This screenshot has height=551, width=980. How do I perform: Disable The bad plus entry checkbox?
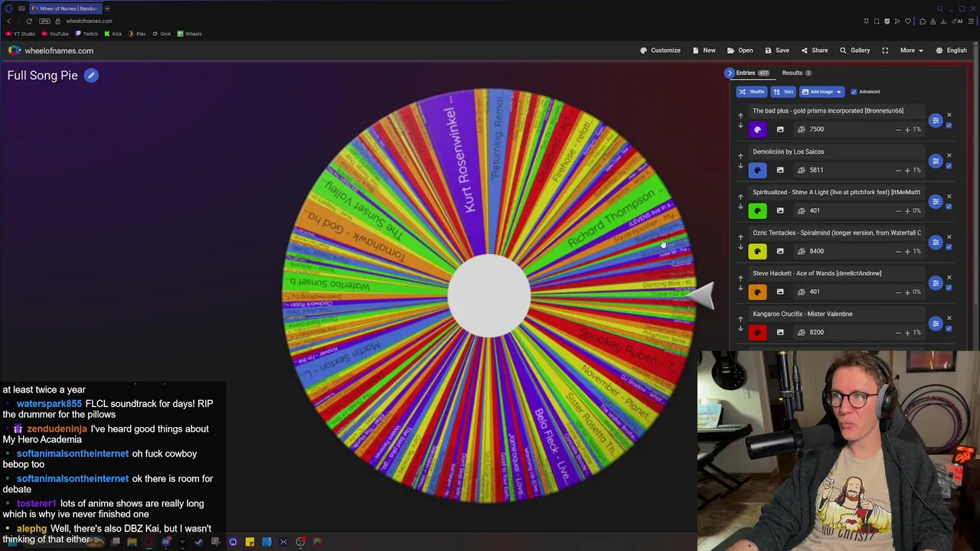[949, 126]
